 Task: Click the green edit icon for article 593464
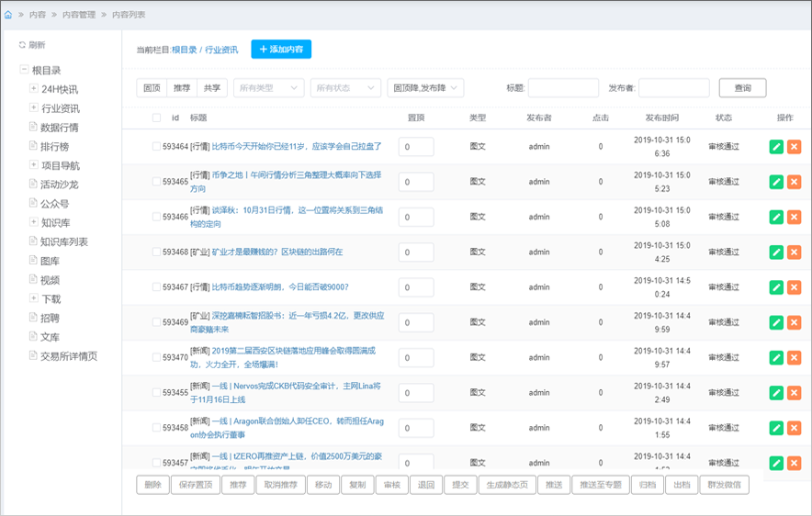776,146
